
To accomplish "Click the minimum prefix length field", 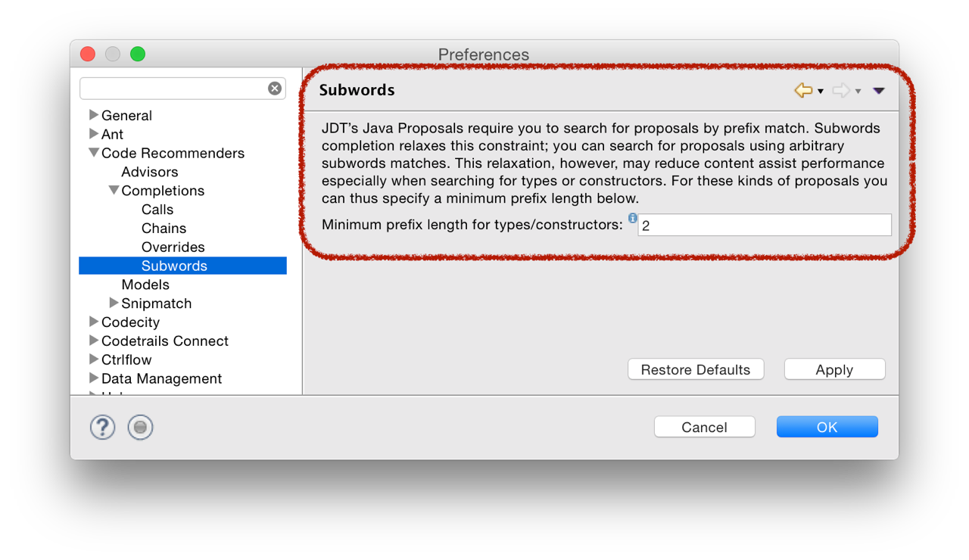I will 765,226.
